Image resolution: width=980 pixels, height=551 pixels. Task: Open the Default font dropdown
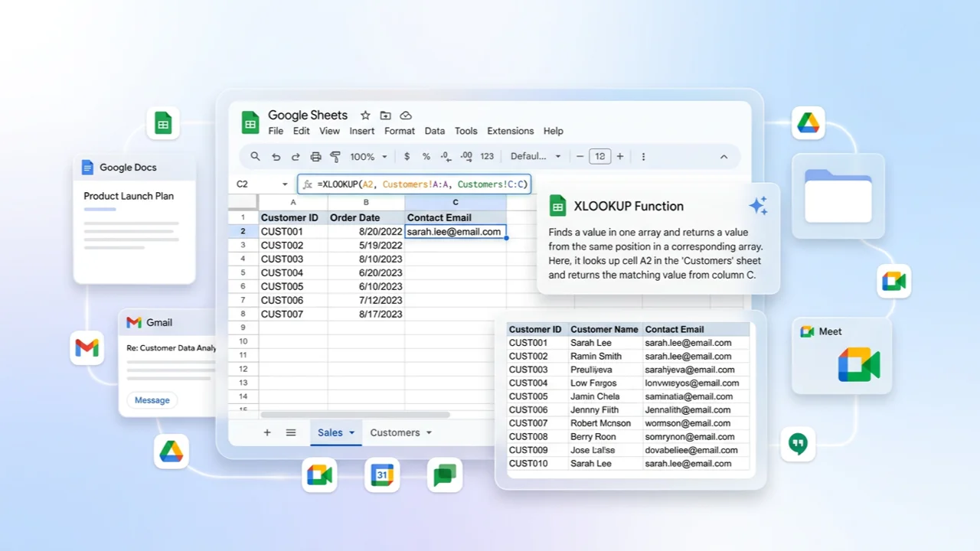536,156
